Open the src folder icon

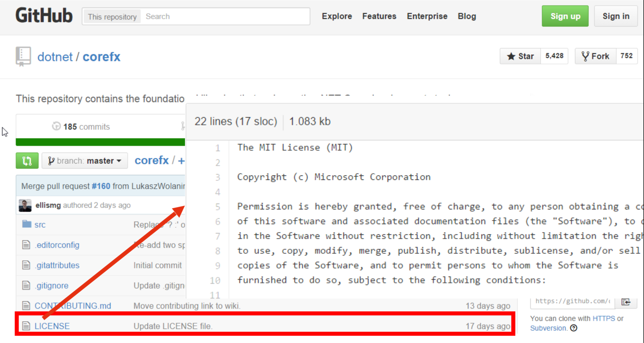click(x=27, y=224)
